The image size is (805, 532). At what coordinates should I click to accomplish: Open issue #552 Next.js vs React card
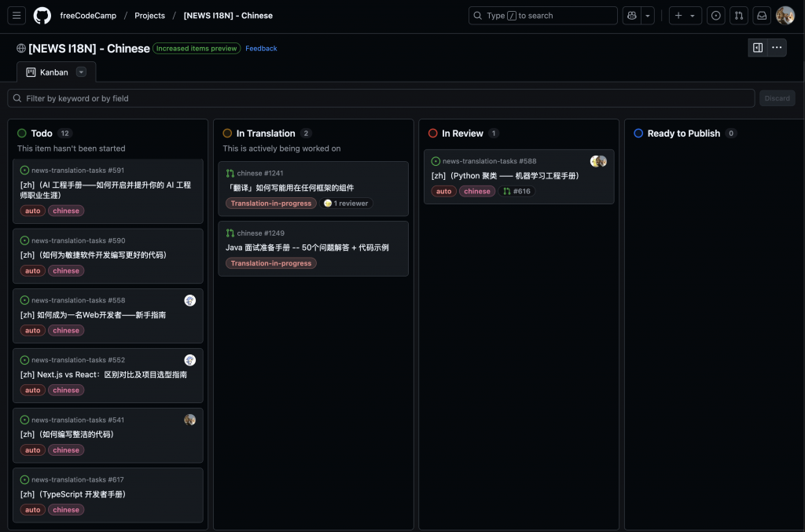[x=104, y=375]
